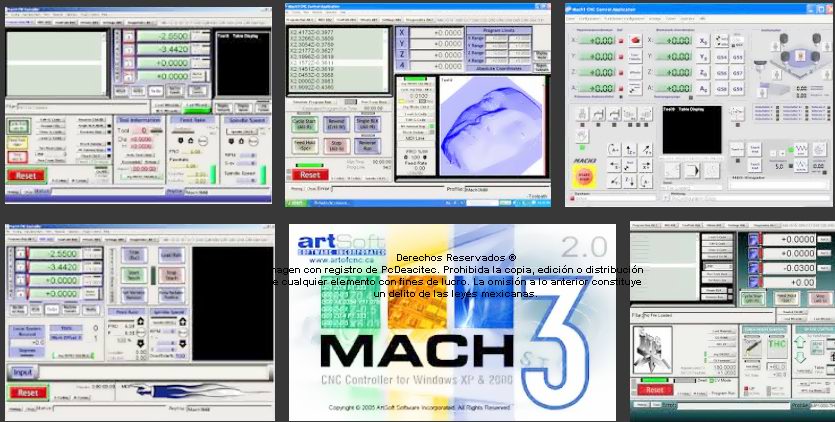
Task: Open Offsets tab in blue toolpath screen
Action: 369,19
